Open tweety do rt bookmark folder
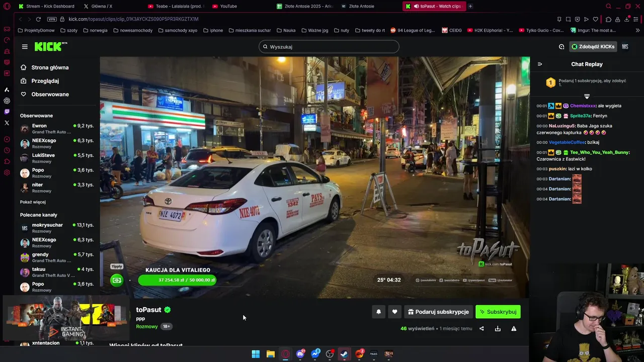This screenshot has height=362, width=644. (x=369, y=30)
